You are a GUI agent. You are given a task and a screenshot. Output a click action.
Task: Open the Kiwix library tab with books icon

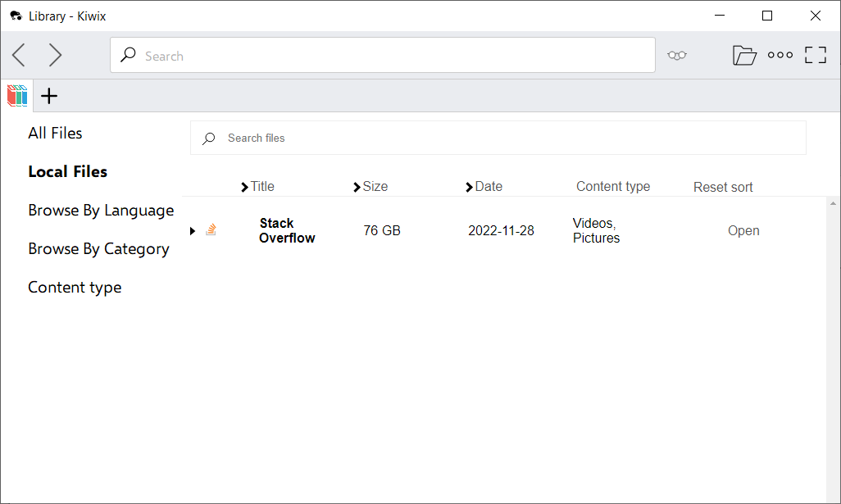pos(16,96)
